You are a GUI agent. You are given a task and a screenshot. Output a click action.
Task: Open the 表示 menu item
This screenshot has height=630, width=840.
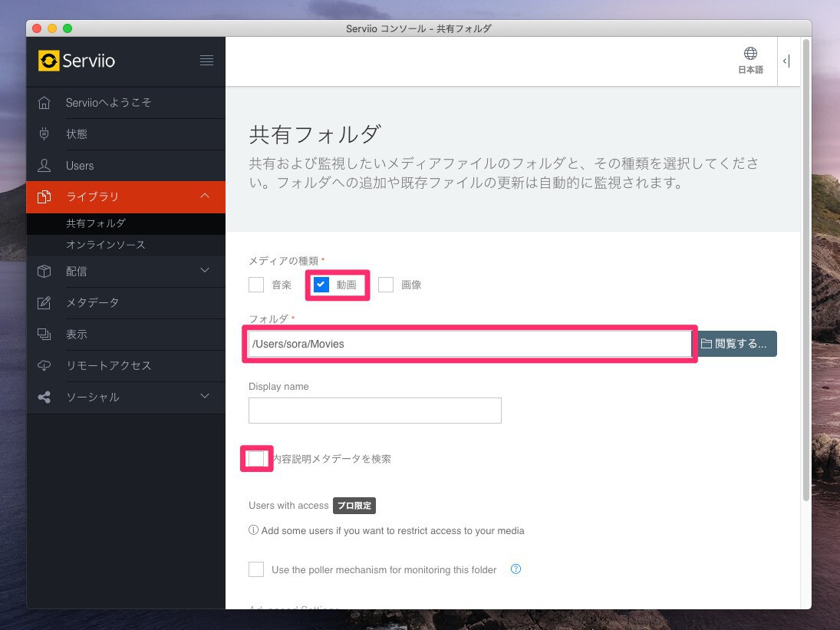[x=126, y=335]
